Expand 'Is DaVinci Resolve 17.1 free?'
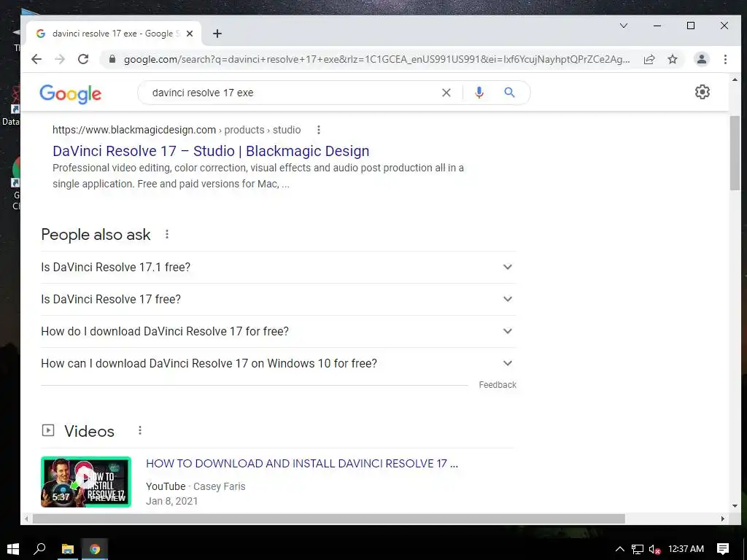747x560 pixels. click(279, 267)
